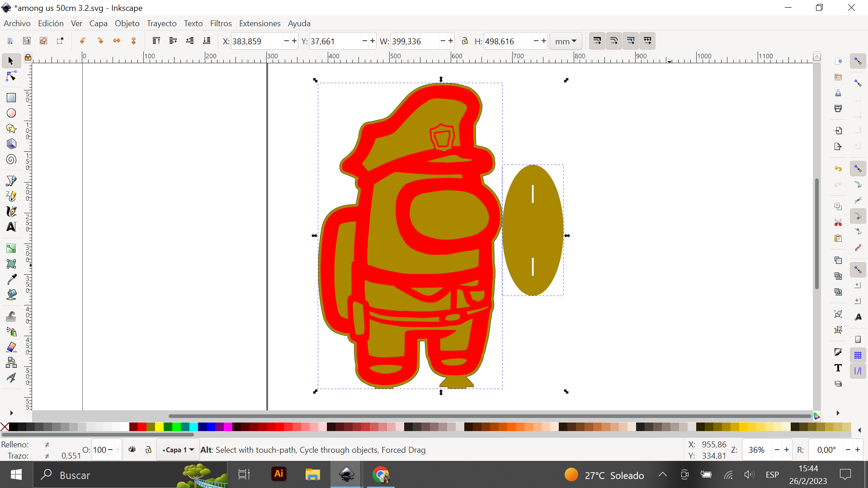Select the 3D box tool
This screenshot has width=868, height=488.
tap(11, 144)
